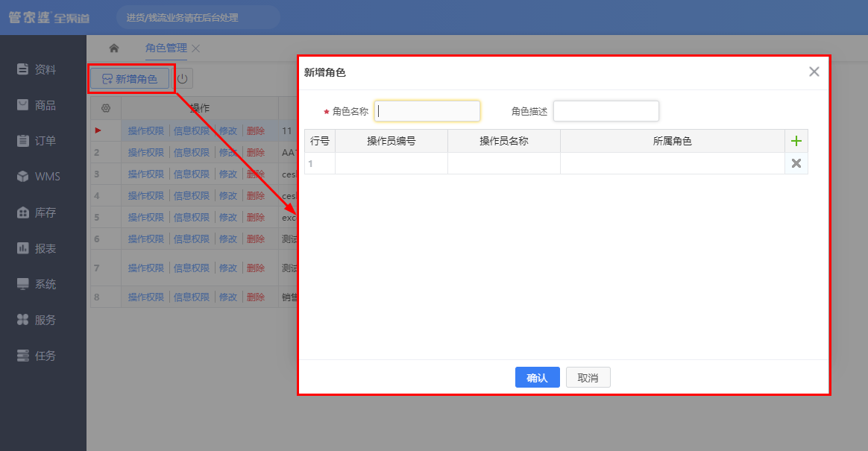Open 操作权限 for first row (11)
The image size is (868, 451).
146,131
